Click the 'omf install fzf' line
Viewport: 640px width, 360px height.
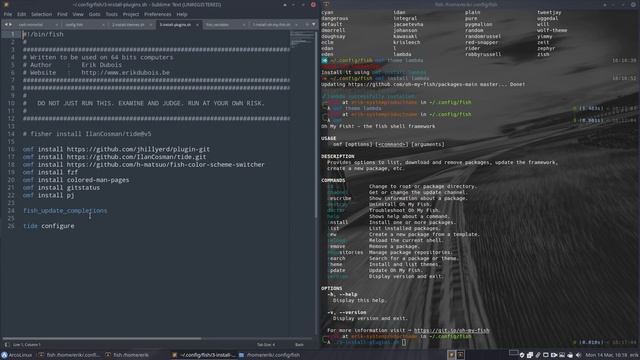pyautogui.click(x=50, y=172)
